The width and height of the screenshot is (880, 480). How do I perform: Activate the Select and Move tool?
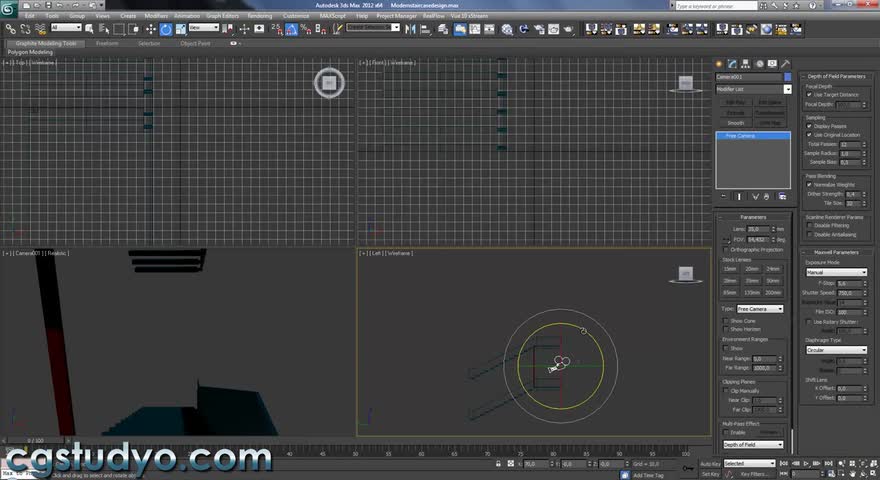click(151, 29)
